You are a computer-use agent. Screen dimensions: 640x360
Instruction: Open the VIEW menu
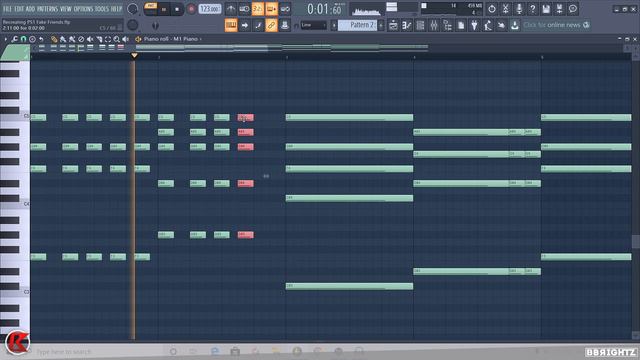[x=66, y=9]
